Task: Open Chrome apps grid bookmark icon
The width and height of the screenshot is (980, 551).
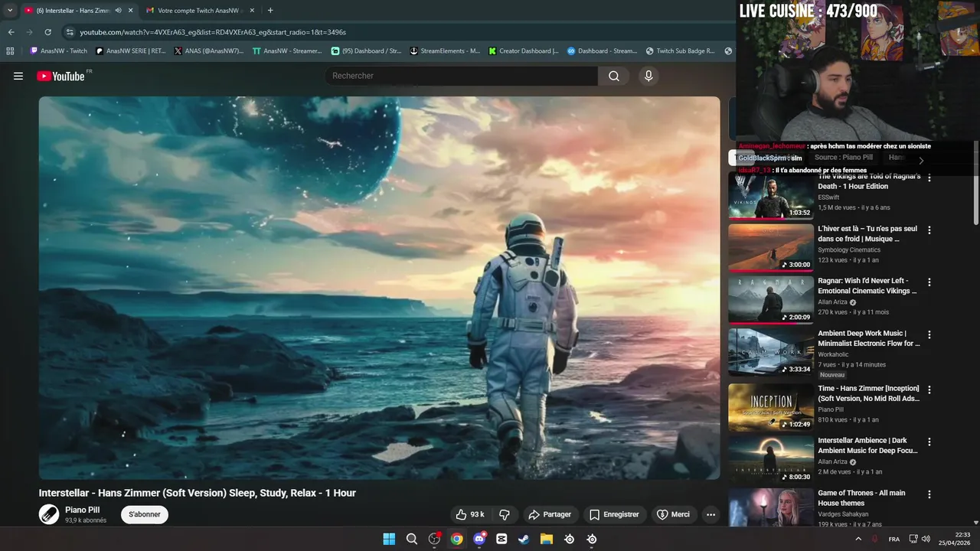Action: [x=10, y=51]
